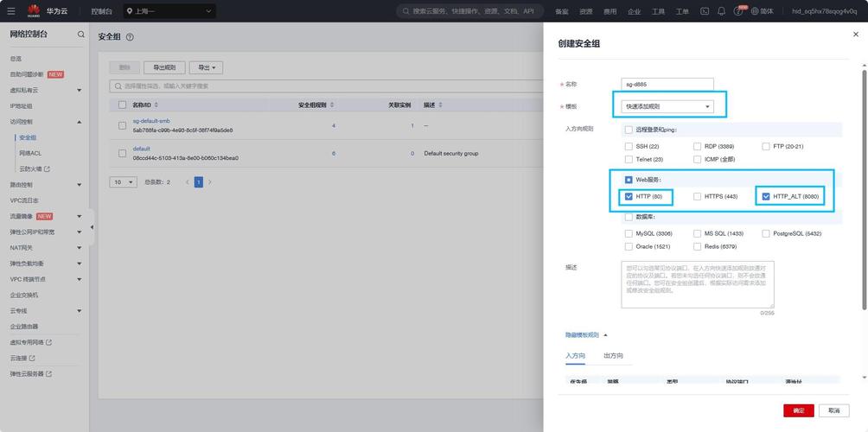Switch to the 出方向 tab

pos(613,356)
